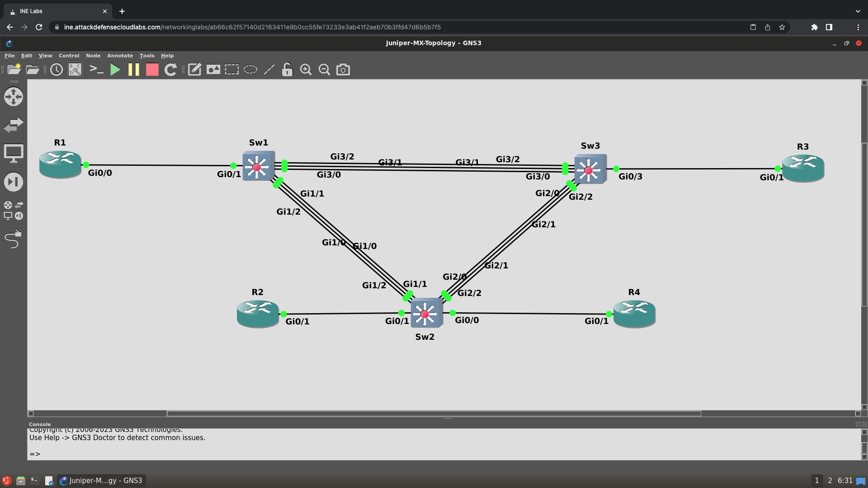Screen dimensions: 868x488
Task: Open console to all devices
Action: tap(96, 70)
